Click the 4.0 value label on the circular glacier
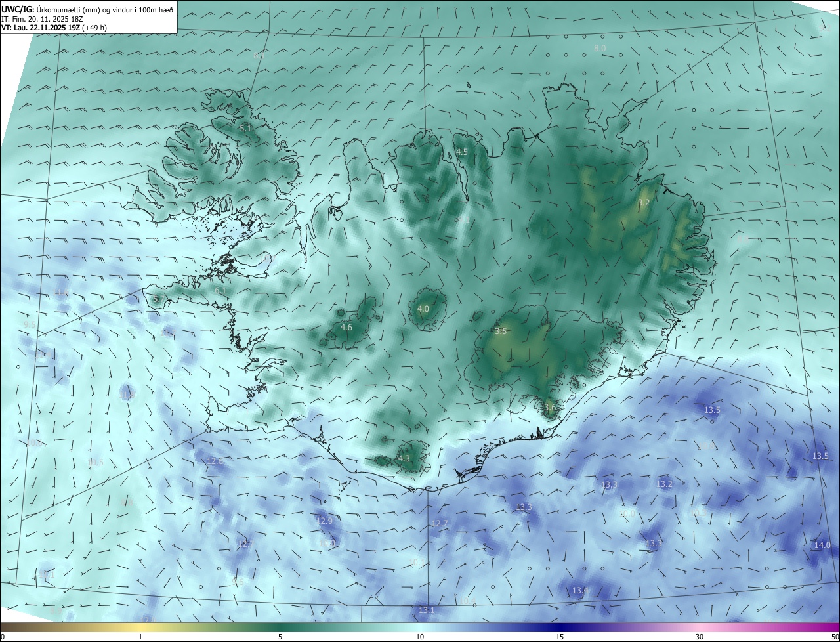This screenshot has height=642, width=840. (x=423, y=309)
